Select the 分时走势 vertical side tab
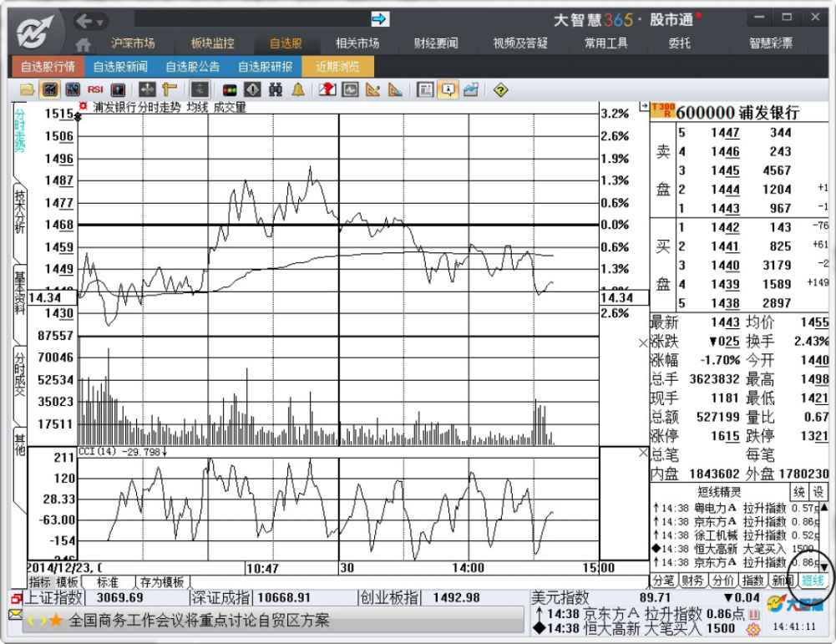This screenshot has width=836, height=644. pyautogui.click(x=19, y=131)
